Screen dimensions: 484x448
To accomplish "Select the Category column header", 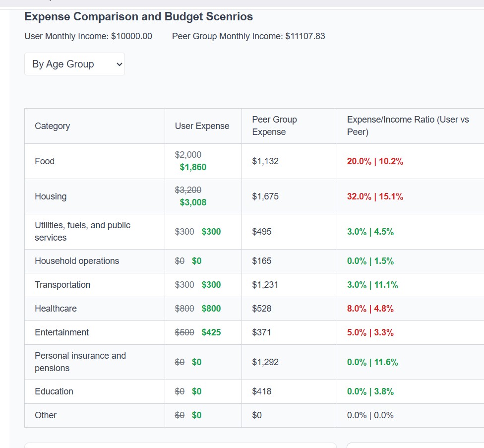I will [x=52, y=126].
